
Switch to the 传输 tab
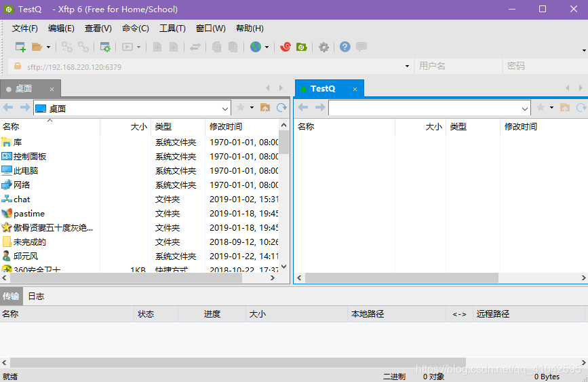click(x=11, y=297)
